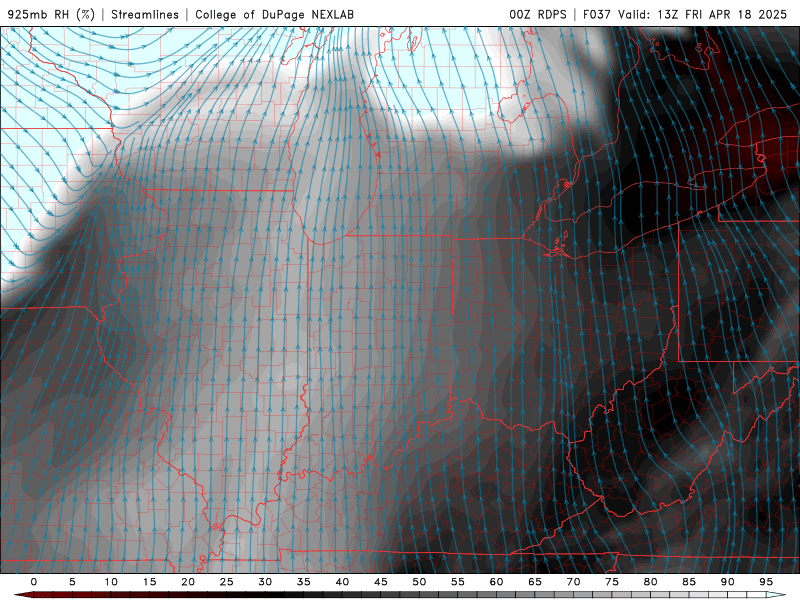Select the colorbar tick label "20"
Viewport: 800px width, 600px height.
click(188, 582)
